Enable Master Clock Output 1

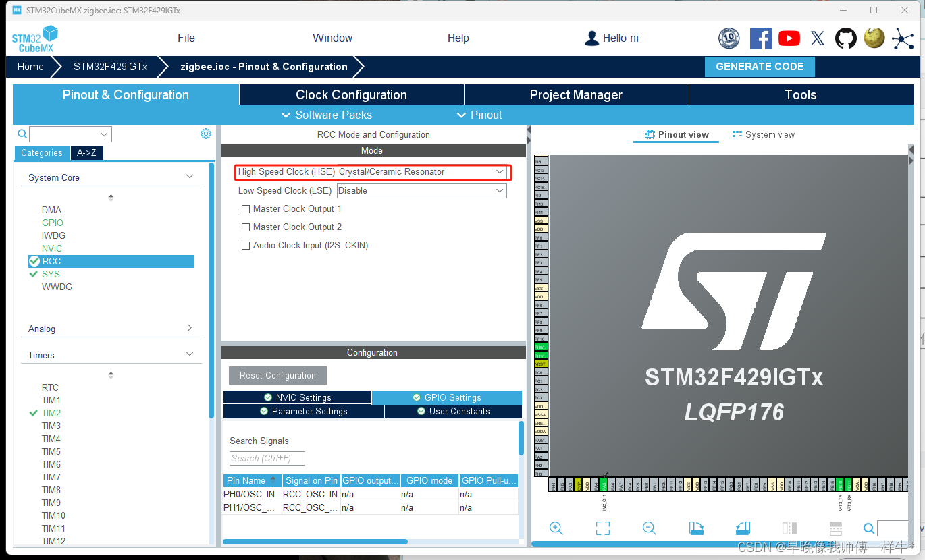pos(246,209)
